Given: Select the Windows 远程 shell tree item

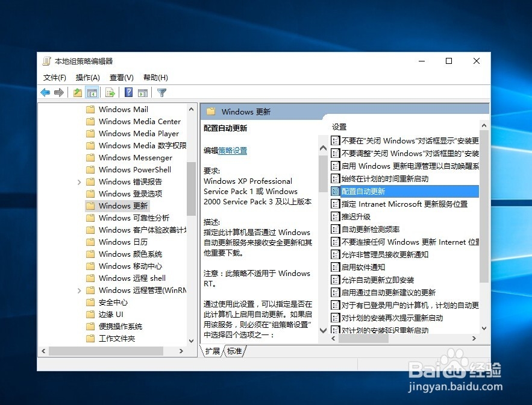Looking at the screenshot, I should coord(132,278).
